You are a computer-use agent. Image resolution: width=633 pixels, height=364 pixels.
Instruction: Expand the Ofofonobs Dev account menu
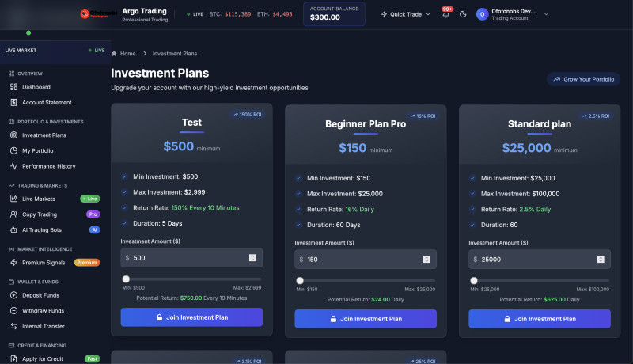(x=517, y=14)
